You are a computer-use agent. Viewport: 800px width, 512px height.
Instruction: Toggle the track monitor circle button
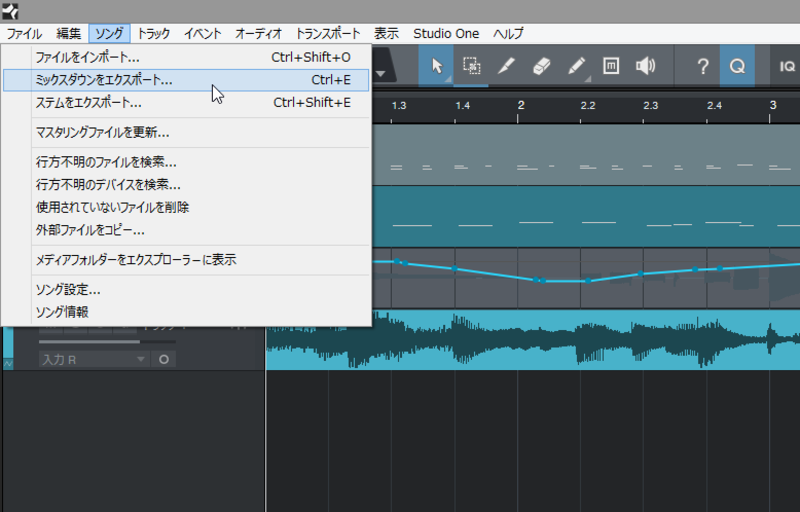pos(164,360)
